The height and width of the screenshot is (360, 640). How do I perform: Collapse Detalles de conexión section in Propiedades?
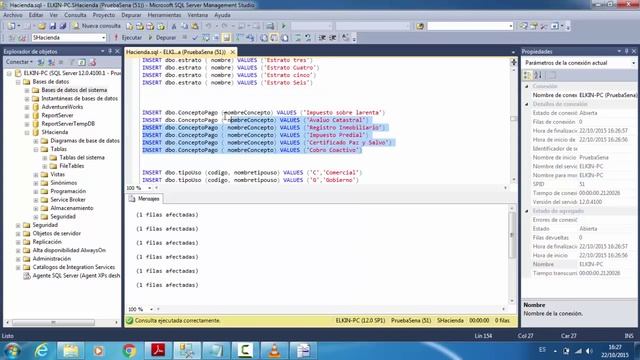coord(527,104)
